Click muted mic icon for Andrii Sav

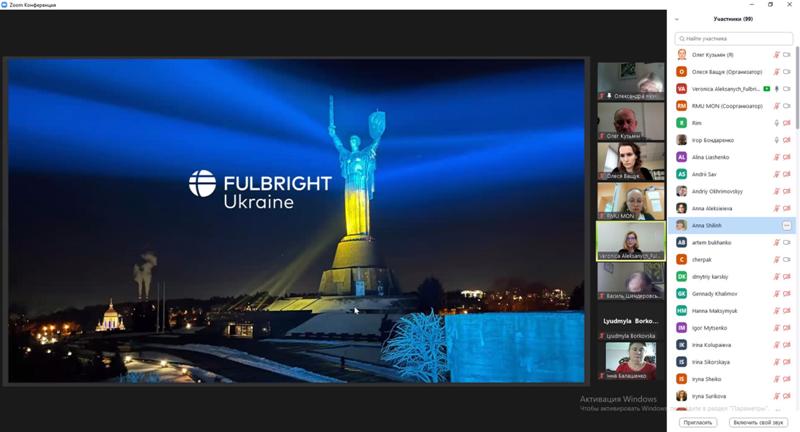coord(777,174)
